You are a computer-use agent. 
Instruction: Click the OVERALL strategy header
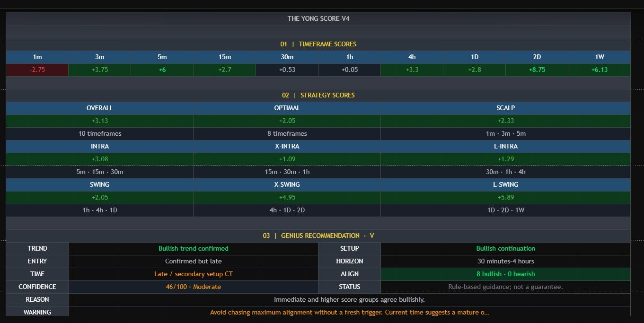click(99, 108)
